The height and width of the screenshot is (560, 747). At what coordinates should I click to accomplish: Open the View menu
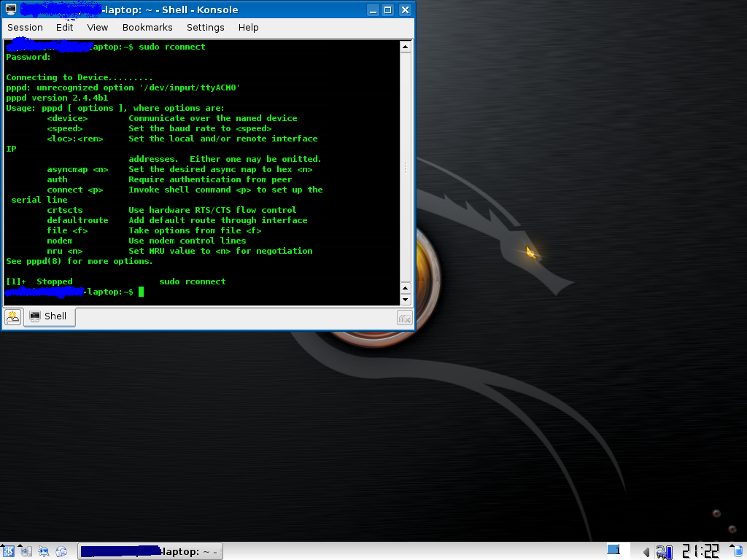[97, 27]
